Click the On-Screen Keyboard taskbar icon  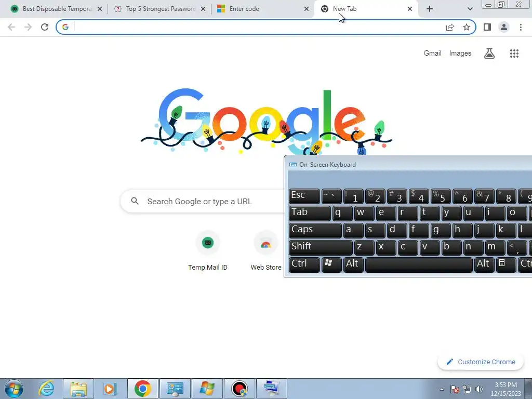pos(271,389)
